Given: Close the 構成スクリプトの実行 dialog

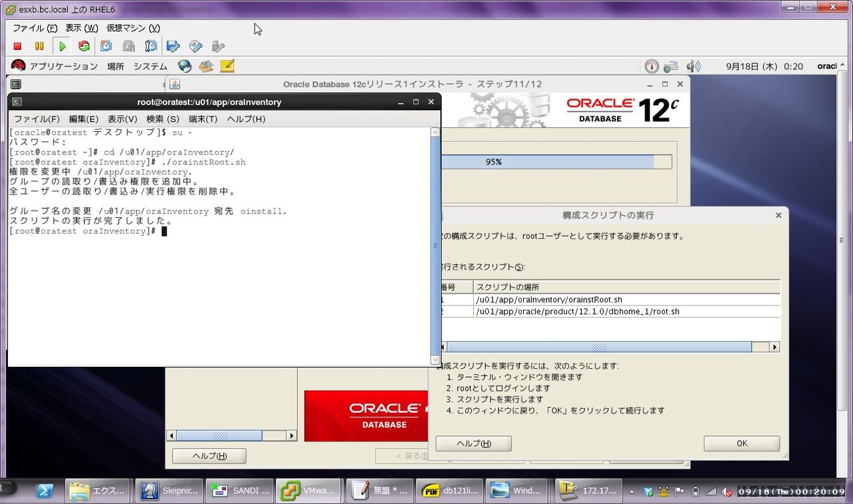Looking at the screenshot, I should pyautogui.click(x=779, y=215).
